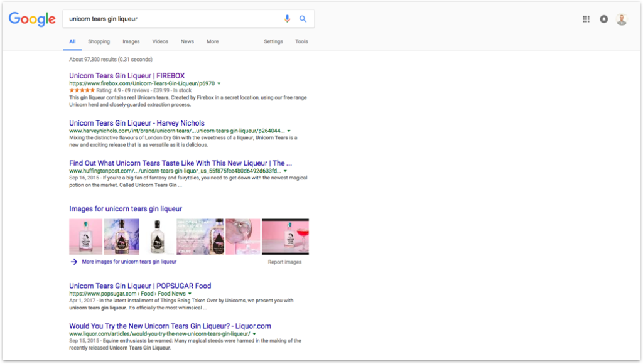Click the magnifying glass search button
The height and width of the screenshot is (364, 643).
point(303,19)
